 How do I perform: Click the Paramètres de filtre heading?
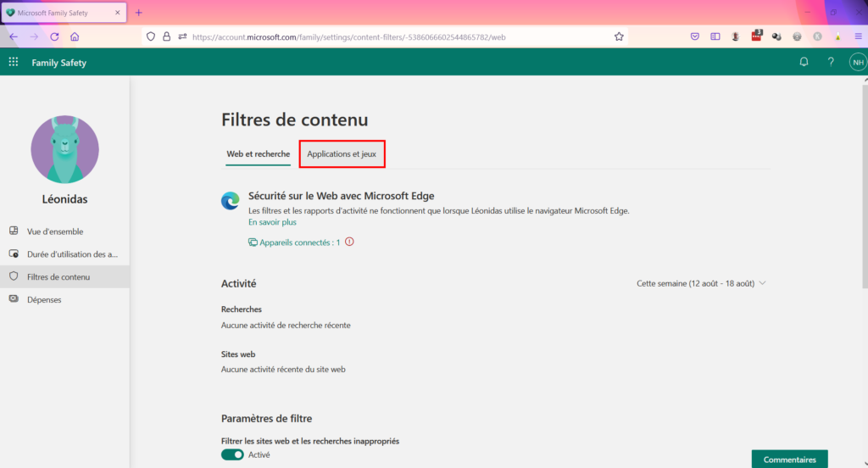[x=266, y=419]
